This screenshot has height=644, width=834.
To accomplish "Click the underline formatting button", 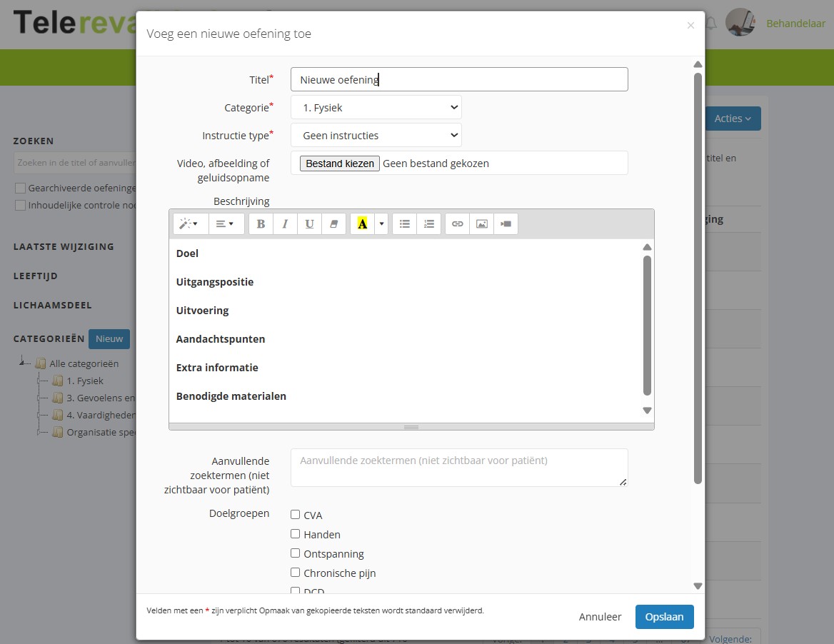I will click(309, 224).
